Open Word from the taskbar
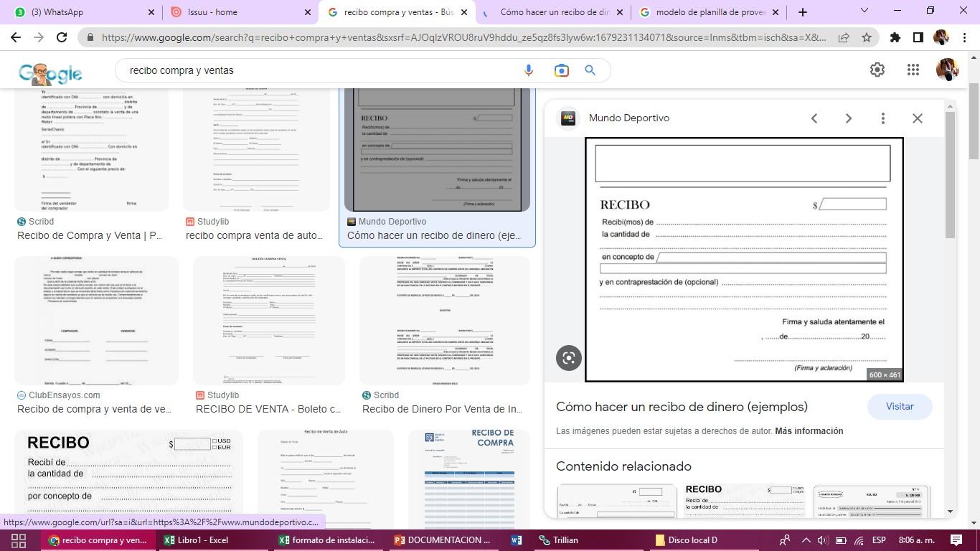The width and height of the screenshot is (980, 551). (517, 540)
